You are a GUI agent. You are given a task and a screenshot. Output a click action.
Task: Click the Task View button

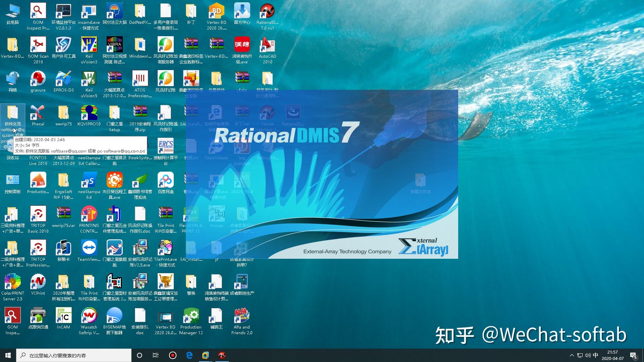(155, 355)
